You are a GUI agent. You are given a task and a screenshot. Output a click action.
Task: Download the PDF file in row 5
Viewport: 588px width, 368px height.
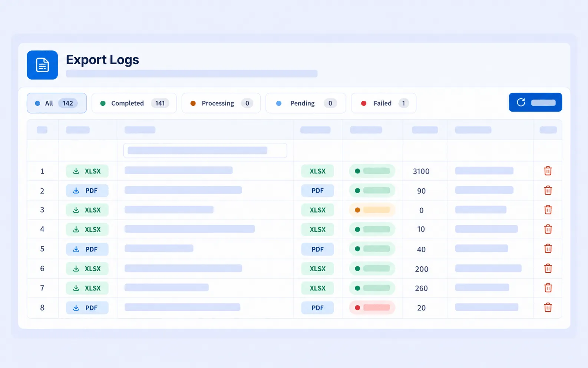coord(87,249)
